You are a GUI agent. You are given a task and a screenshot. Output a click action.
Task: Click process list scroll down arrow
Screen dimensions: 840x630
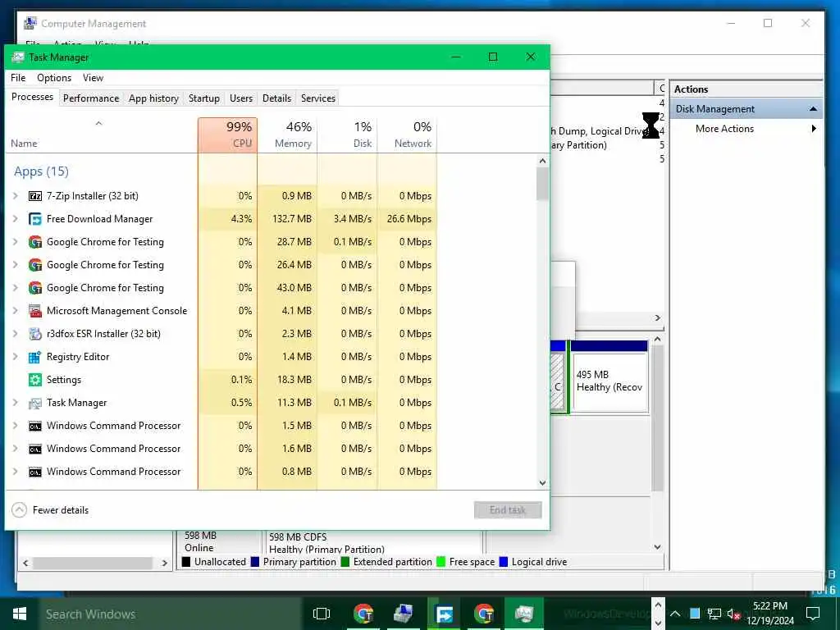(x=543, y=483)
